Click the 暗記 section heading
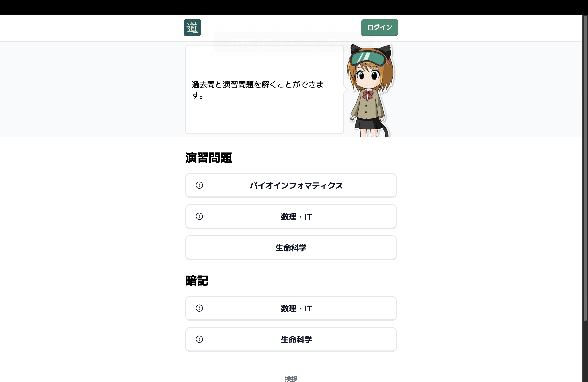Viewport: 588px width, 382px height. pyautogui.click(x=197, y=281)
